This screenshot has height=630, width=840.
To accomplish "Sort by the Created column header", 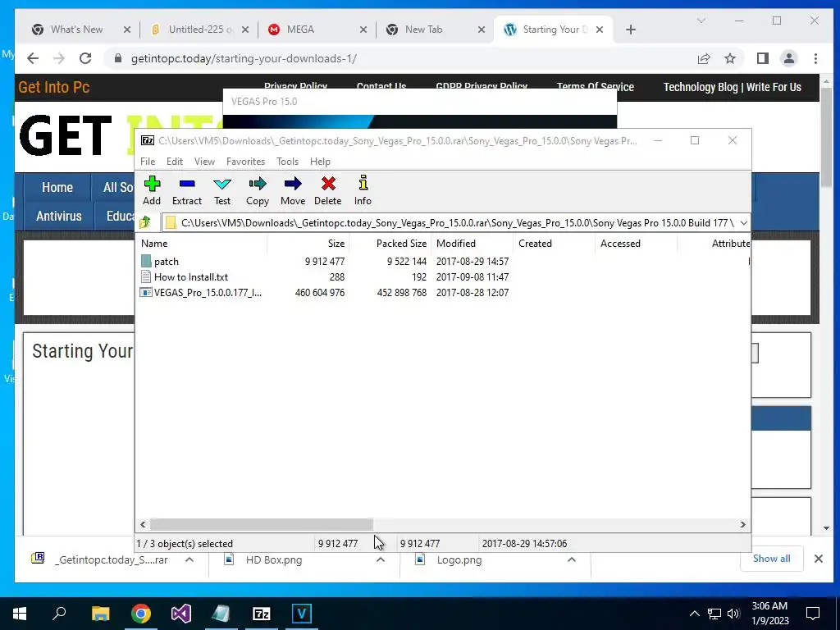I will point(555,243).
